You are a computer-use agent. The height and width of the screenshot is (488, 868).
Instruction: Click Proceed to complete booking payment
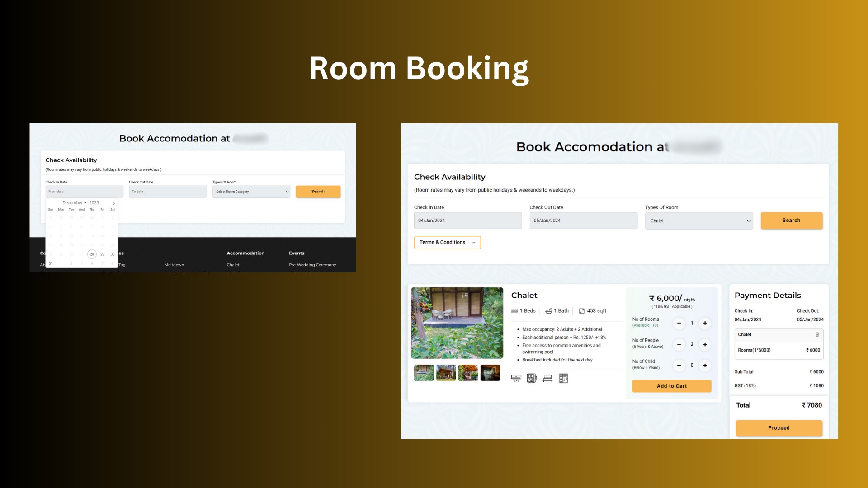point(779,428)
